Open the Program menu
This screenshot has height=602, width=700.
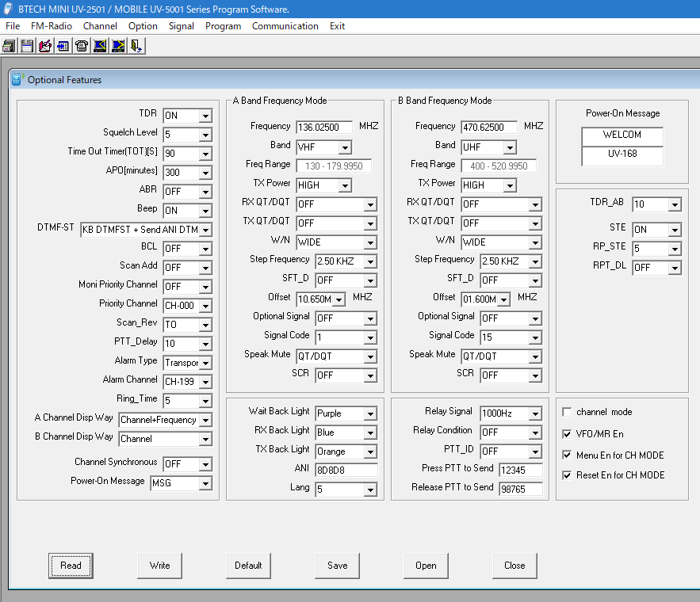[224, 26]
